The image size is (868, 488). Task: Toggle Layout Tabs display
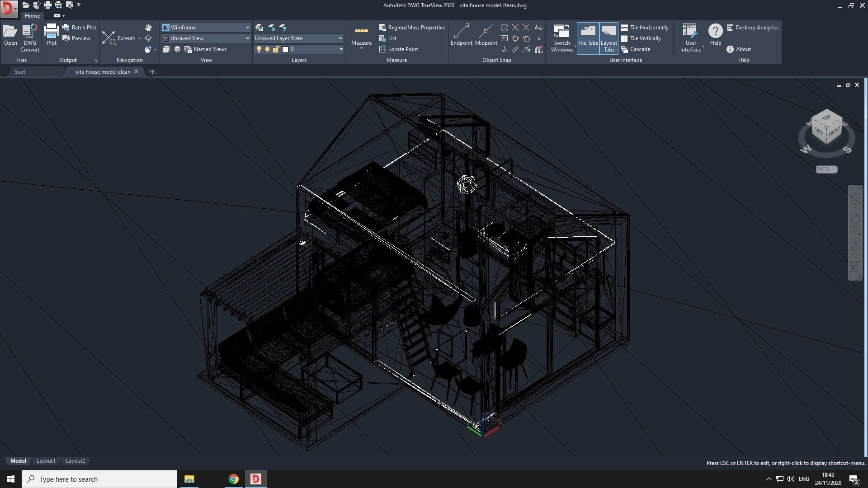(609, 38)
